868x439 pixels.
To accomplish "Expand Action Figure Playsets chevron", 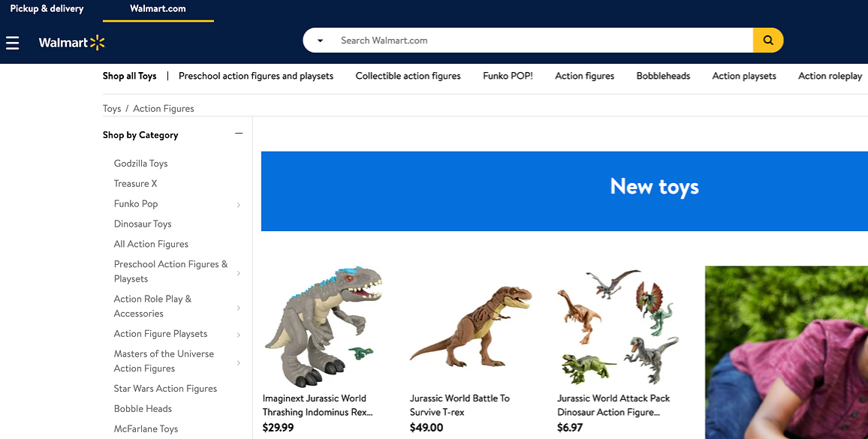I will coord(239,335).
